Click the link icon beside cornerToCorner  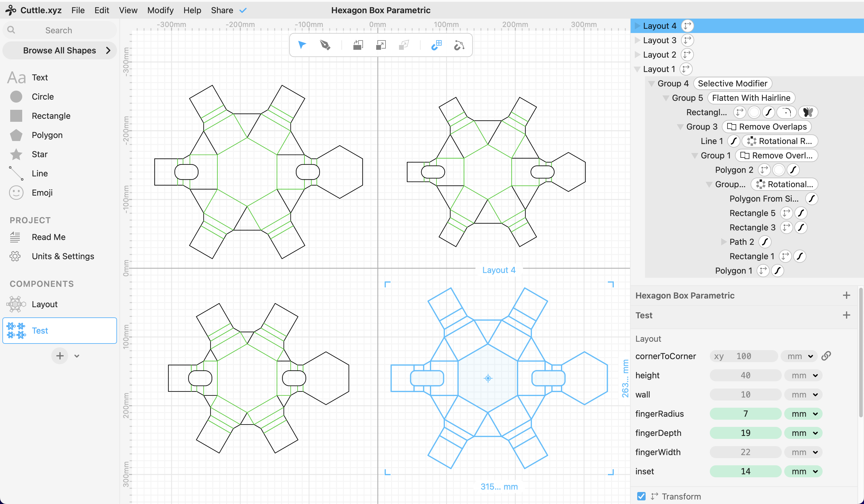(826, 356)
